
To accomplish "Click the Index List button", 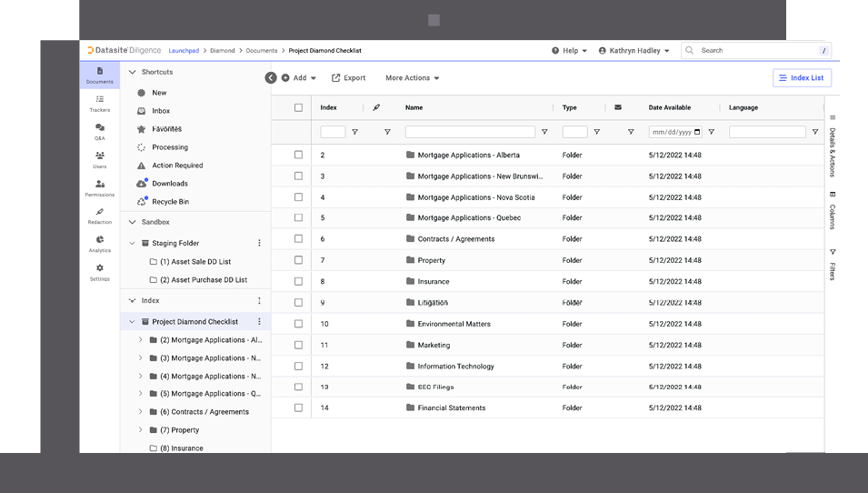I will coord(801,78).
